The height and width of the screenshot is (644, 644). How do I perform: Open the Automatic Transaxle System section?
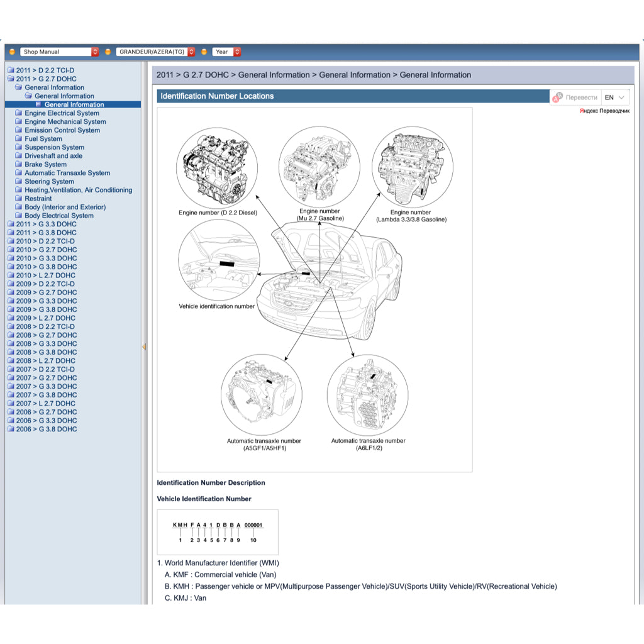click(67, 173)
